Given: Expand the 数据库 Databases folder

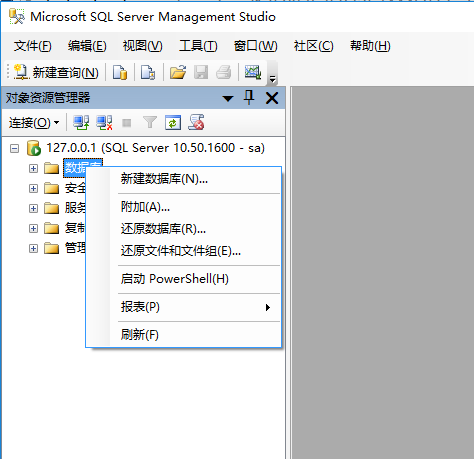Looking at the screenshot, I should click(x=33, y=168).
